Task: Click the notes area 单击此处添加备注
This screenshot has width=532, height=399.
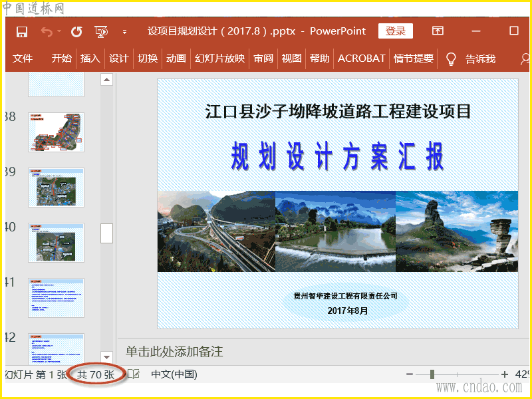Action: 174,352
